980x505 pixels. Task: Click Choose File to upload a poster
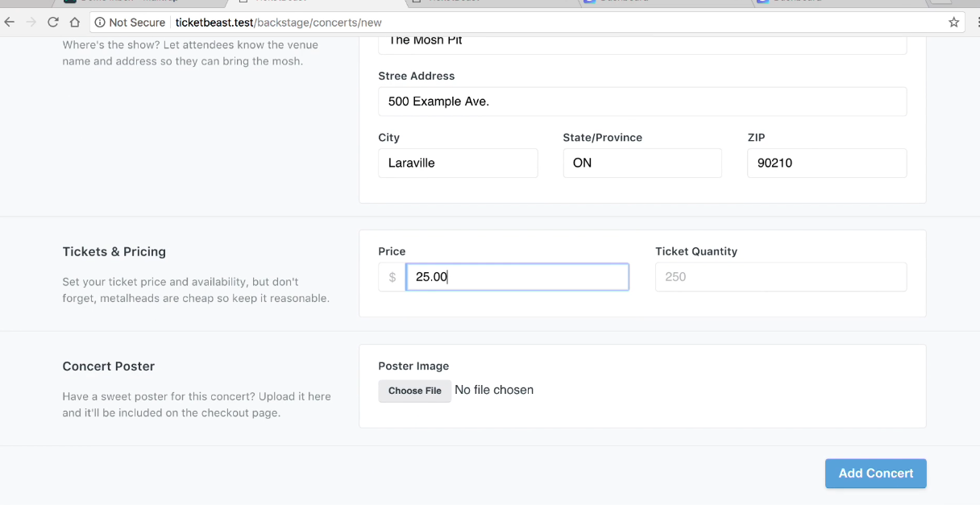point(414,391)
